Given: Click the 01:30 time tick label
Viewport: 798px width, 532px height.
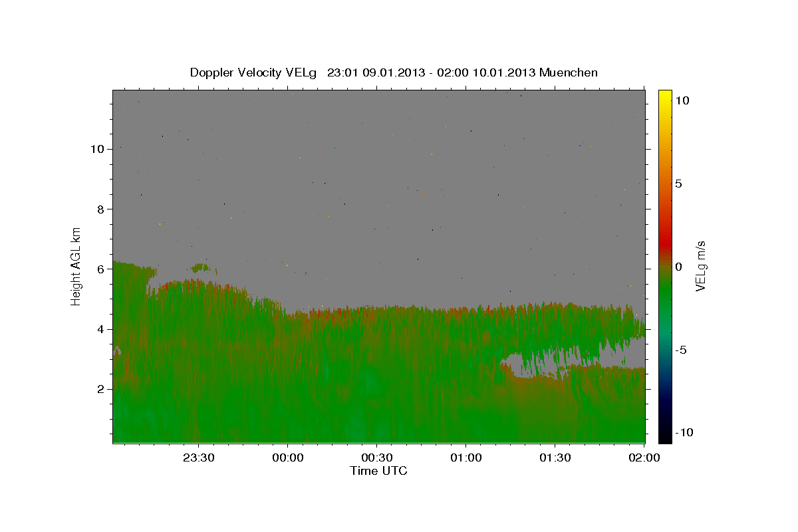Looking at the screenshot, I should tap(555, 458).
